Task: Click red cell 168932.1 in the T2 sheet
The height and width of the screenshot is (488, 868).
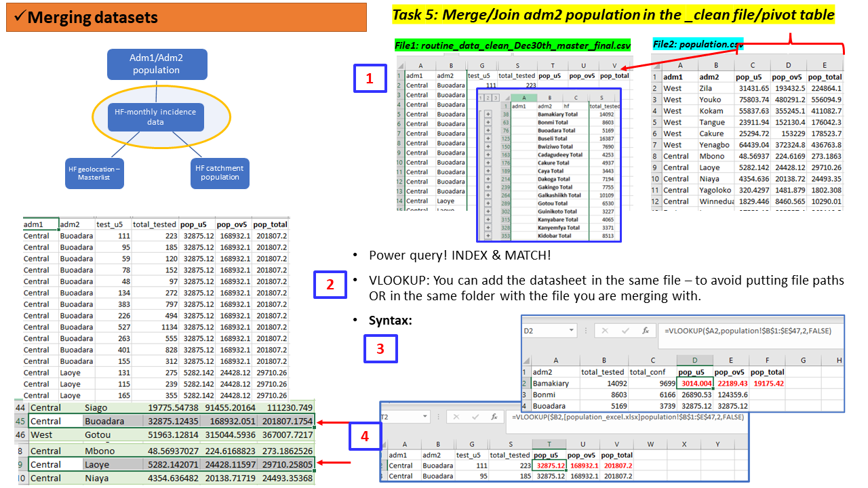Action: coord(583,466)
